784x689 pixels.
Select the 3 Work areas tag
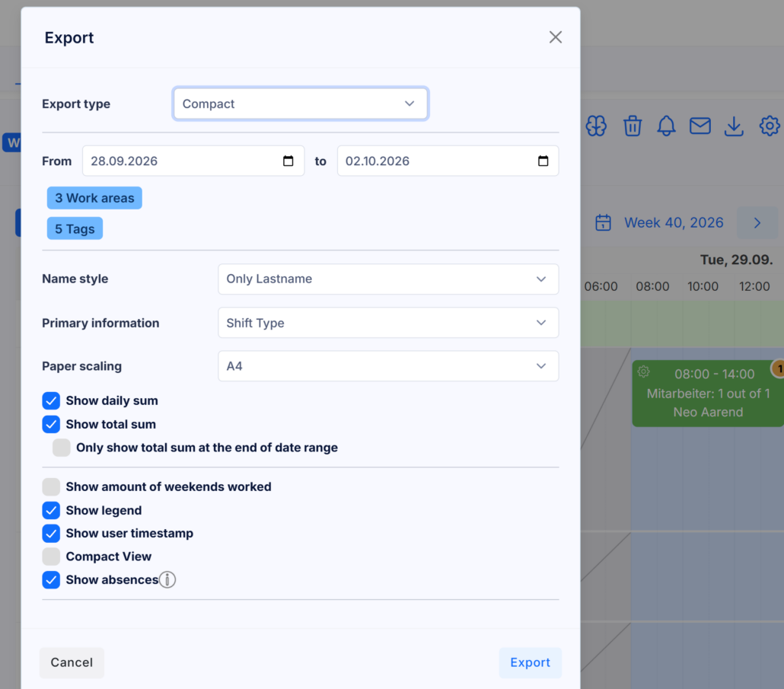coord(94,198)
